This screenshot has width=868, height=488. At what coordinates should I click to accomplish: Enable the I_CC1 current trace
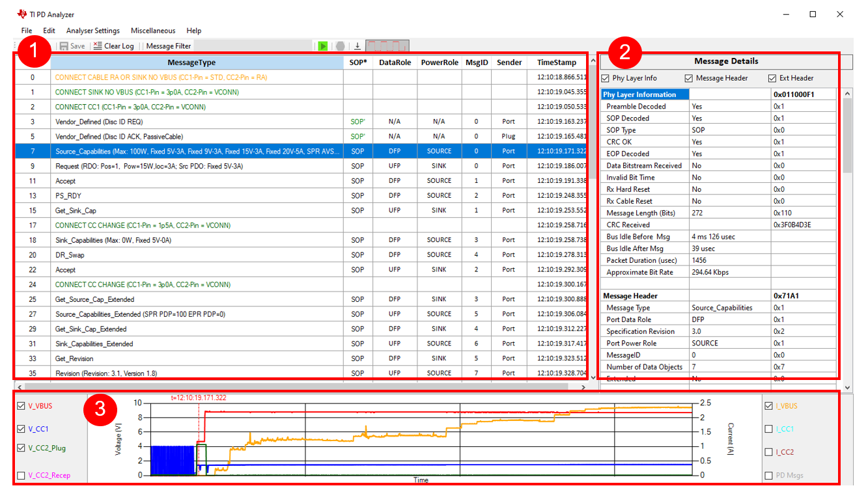pos(769,429)
